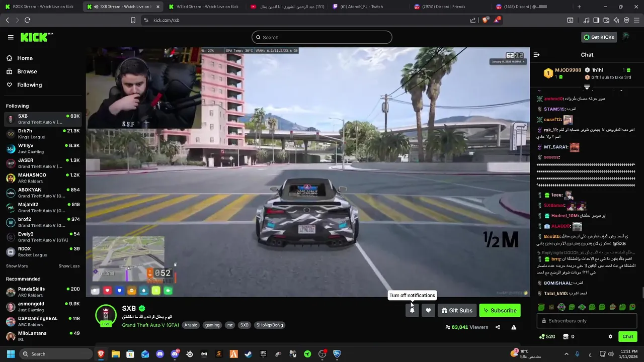The height and width of the screenshot is (362, 644).
Task: Send message with the green Chat button
Action: pyautogui.click(x=627, y=336)
